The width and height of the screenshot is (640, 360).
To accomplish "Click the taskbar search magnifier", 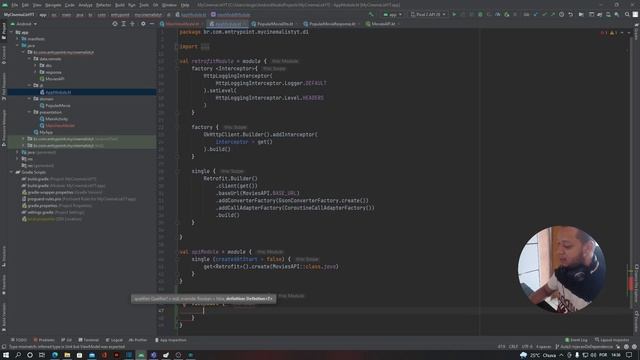I will click(18, 355).
